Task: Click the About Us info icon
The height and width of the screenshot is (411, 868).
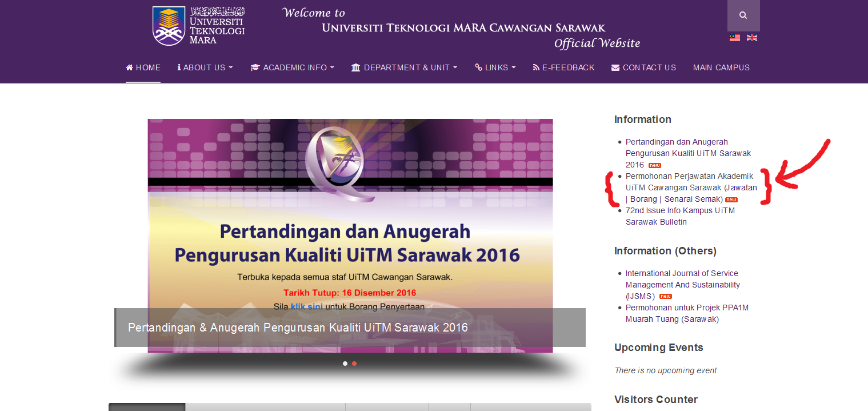Action: [x=179, y=67]
